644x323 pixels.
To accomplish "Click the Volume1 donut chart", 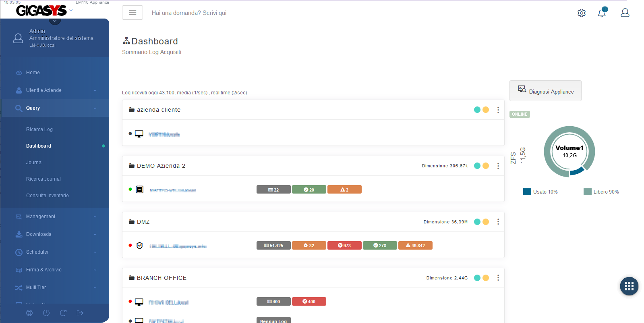I will point(569,152).
